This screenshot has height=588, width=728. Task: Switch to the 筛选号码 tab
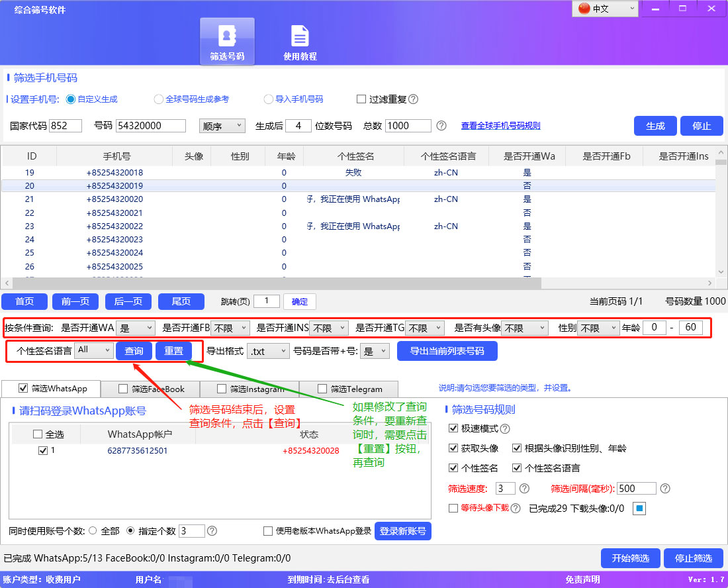227,41
